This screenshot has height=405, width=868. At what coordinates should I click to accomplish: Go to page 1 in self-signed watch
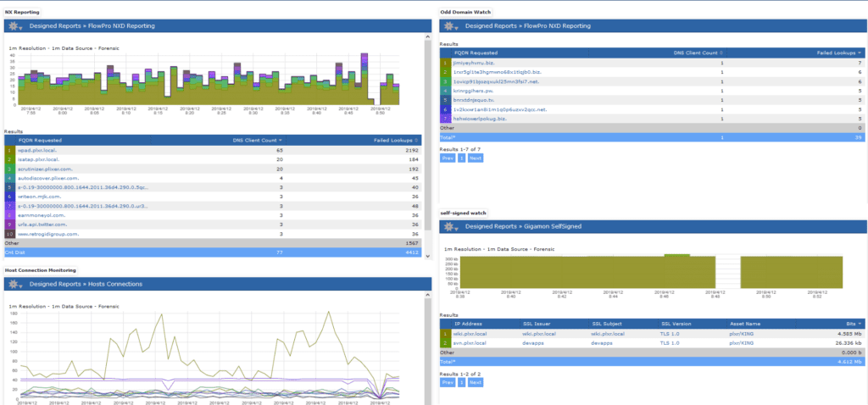(x=460, y=382)
